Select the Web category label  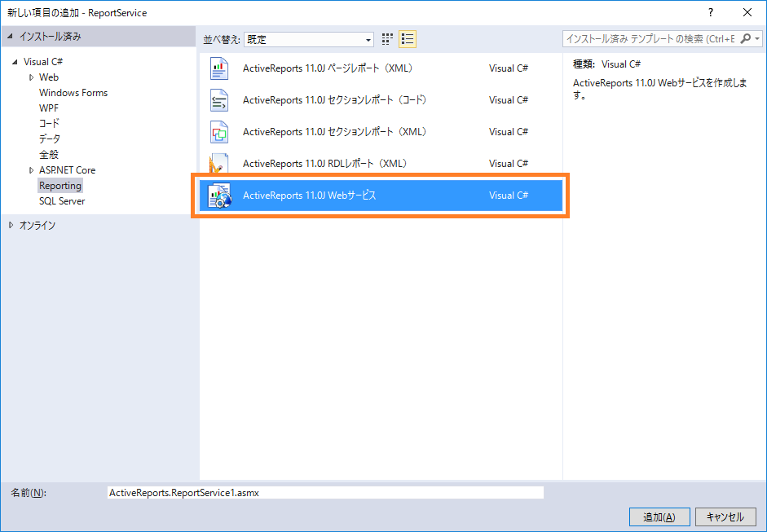pyautogui.click(x=49, y=77)
